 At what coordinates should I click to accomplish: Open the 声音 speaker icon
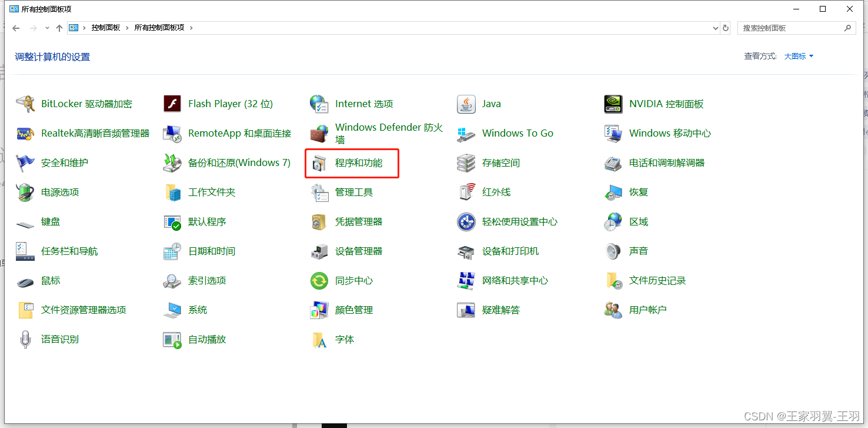(x=613, y=251)
